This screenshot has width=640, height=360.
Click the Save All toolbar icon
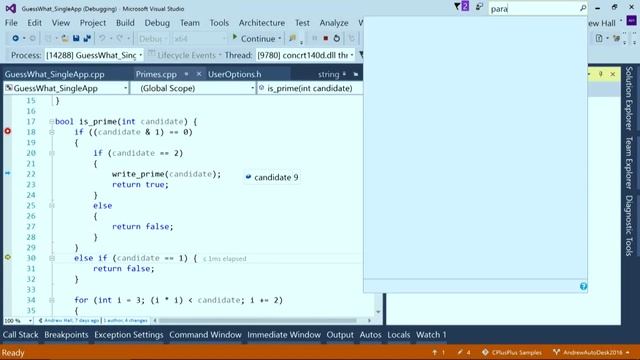coord(87,38)
